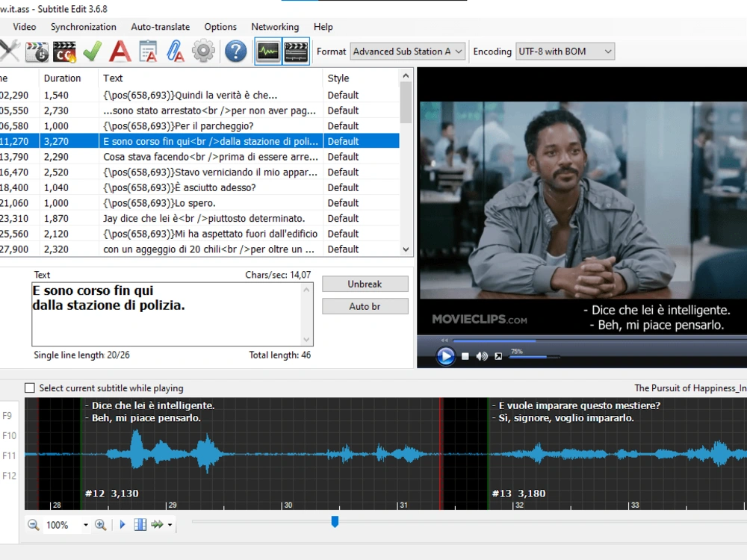Open the Networking menu
The height and width of the screenshot is (560, 747).
point(275,27)
